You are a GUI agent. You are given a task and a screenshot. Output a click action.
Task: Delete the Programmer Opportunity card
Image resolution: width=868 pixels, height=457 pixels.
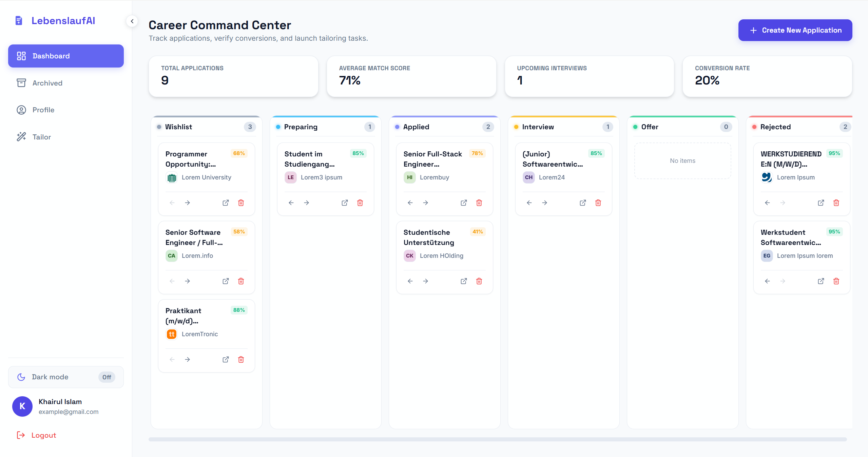point(241,203)
